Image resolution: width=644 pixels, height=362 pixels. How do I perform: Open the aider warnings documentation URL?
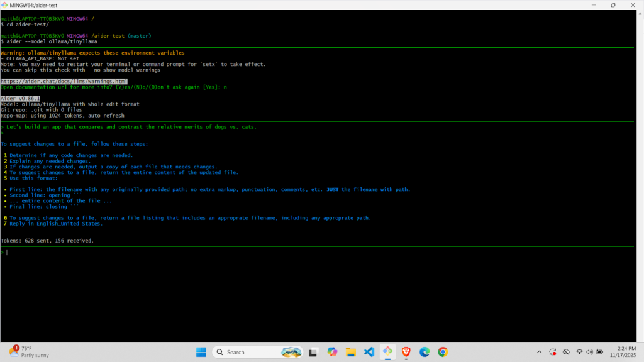(64, 81)
